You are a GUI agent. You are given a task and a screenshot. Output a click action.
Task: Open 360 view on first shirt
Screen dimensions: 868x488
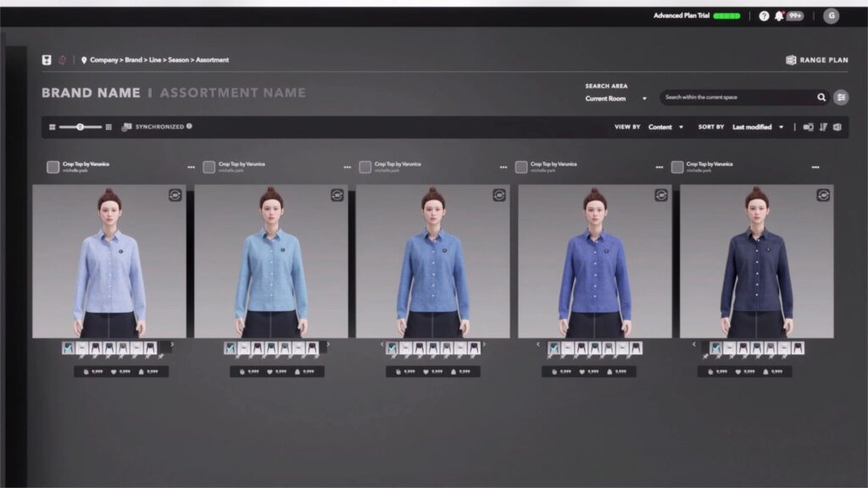coord(175,195)
